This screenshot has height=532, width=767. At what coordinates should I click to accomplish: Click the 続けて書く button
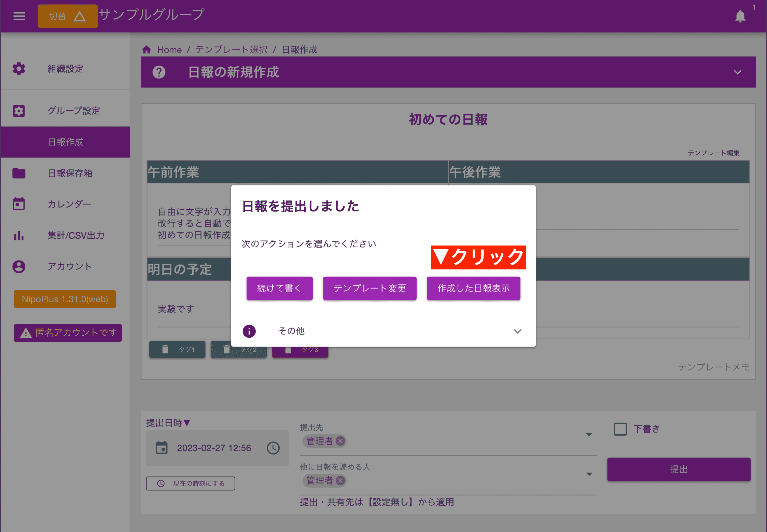[x=279, y=288]
